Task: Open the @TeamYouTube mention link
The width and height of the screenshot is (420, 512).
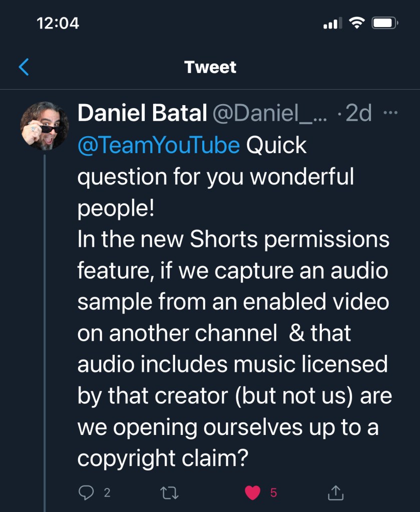Action: (x=159, y=145)
